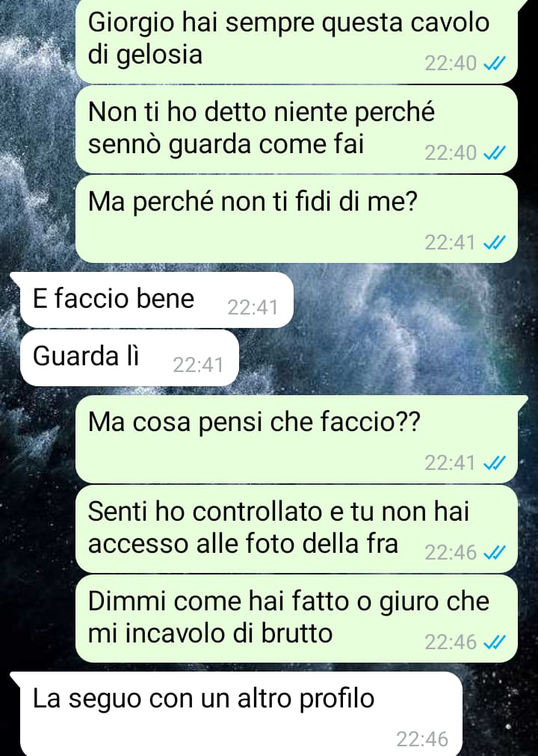Image resolution: width=538 pixels, height=756 pixels.
Task: Select the 'Ma cosa pensi che faccio??' message
Action: click(297, 439)
